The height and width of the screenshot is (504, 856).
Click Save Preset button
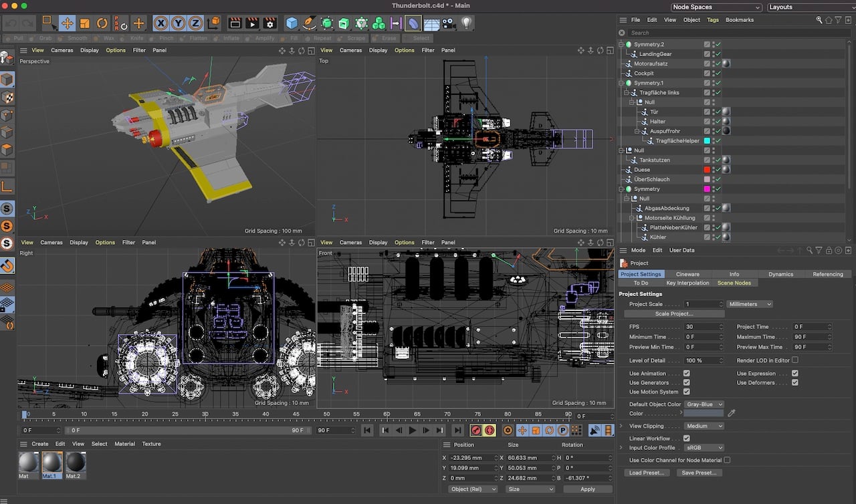coord(699,473)
